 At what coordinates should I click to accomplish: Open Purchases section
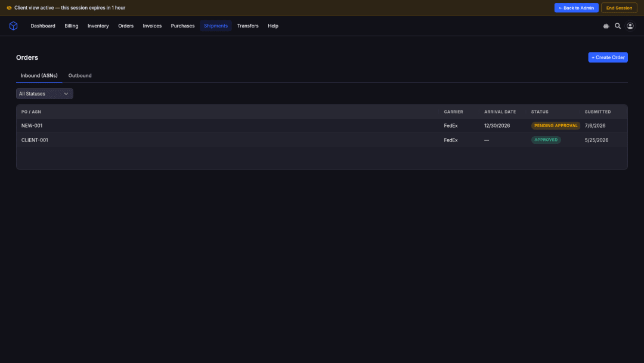click(183, 26)
